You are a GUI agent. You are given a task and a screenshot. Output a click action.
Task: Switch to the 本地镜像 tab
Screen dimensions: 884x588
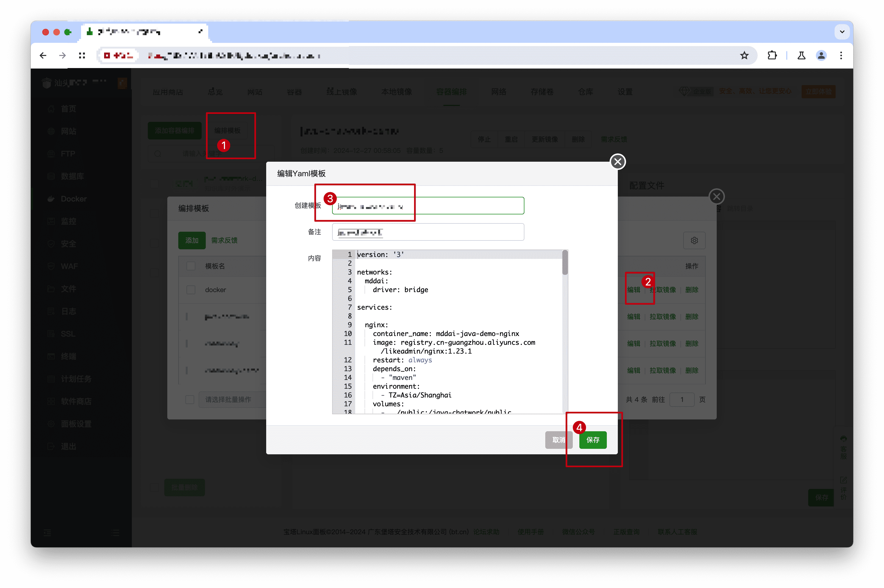point(396,92)
